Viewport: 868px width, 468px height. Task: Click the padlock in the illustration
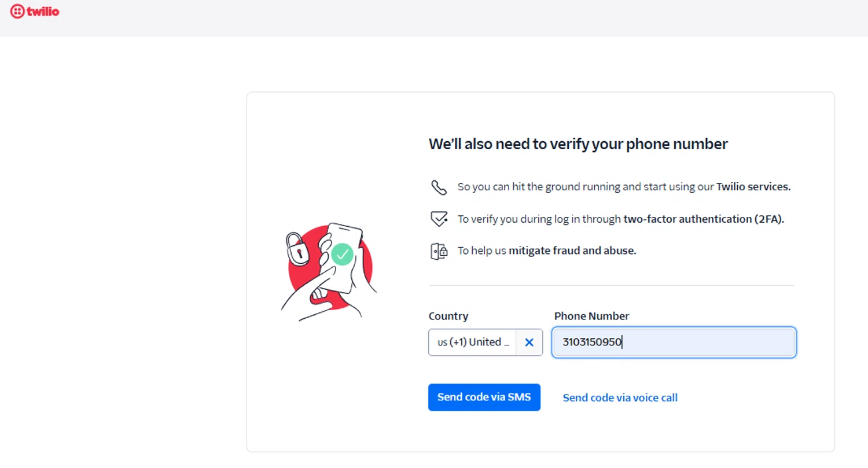pos(297,249)
